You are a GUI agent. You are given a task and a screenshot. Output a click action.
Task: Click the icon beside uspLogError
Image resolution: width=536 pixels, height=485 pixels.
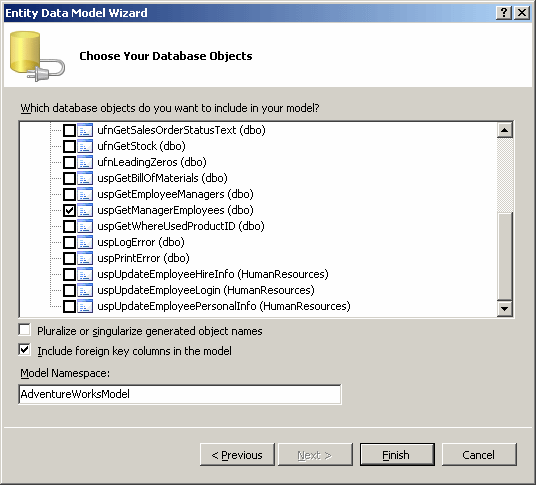(x=85, y=242)
